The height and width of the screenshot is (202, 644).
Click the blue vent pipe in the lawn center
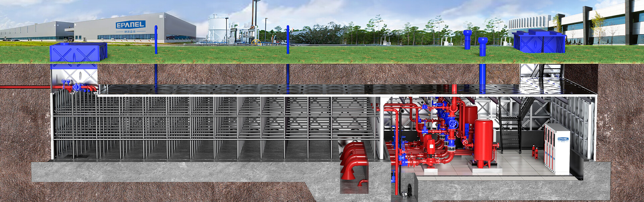coord(288,40)
